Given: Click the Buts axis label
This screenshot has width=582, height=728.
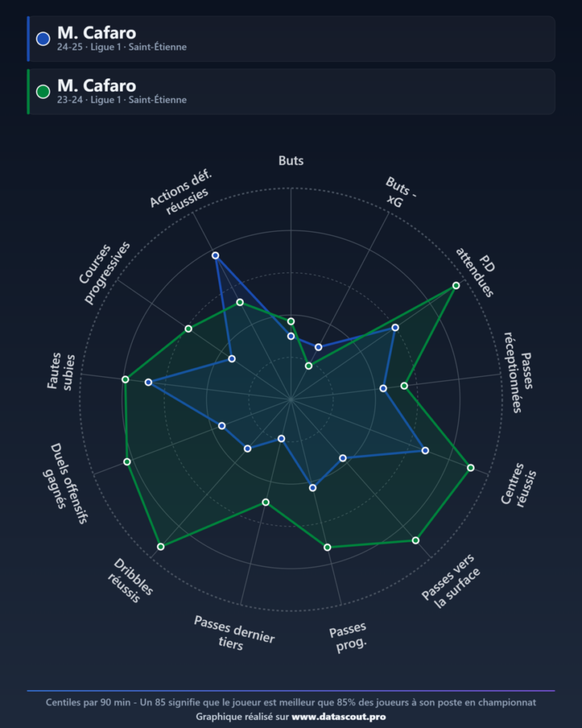Looking at the screenshot, I should tap(291, 161).
